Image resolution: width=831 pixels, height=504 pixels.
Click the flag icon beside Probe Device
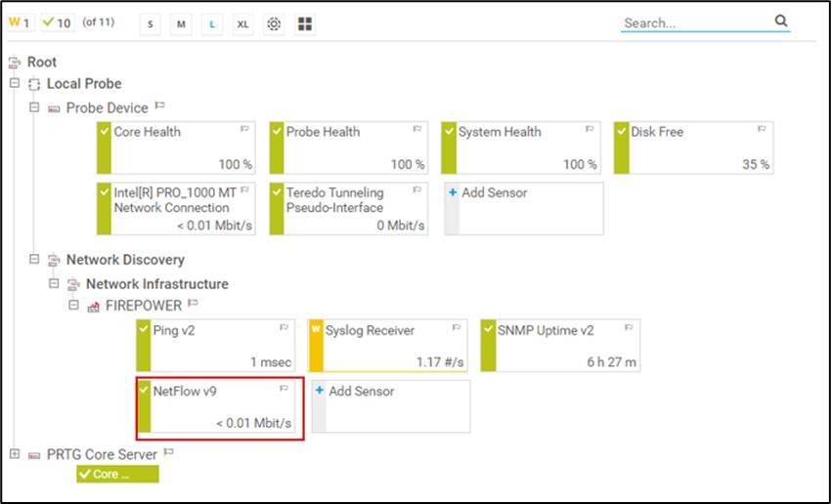[159, 106]
